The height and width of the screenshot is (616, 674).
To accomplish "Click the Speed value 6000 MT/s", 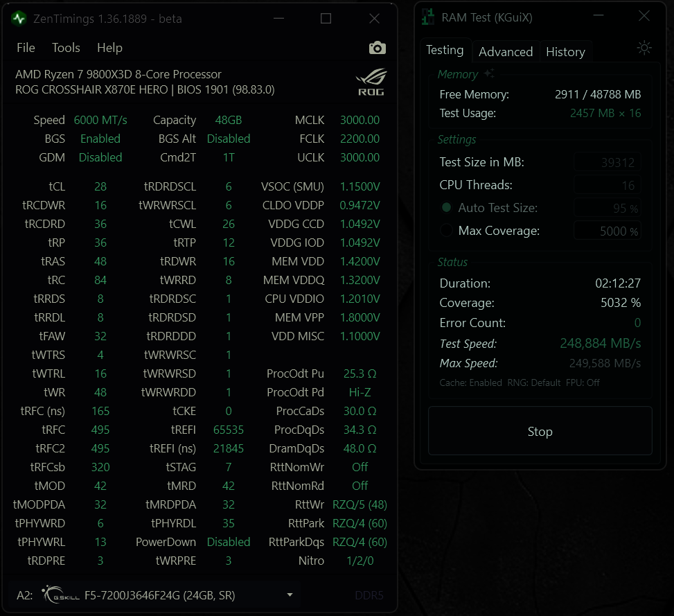I will pyautogui.click(x=100, y=120).
